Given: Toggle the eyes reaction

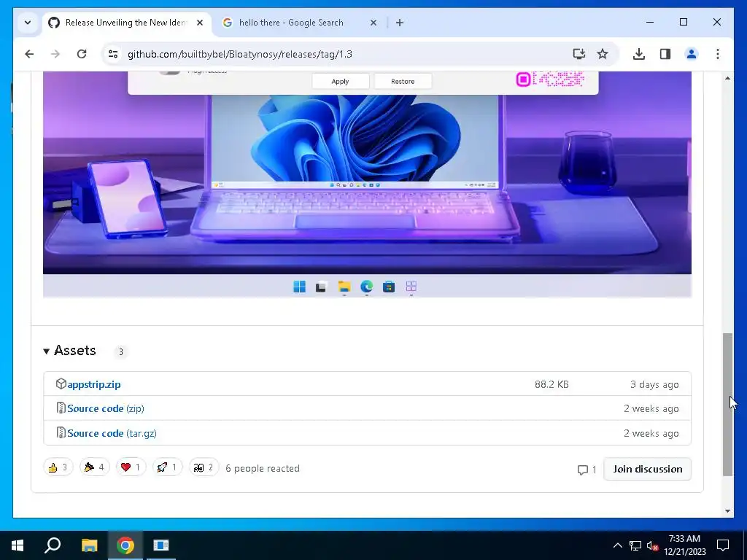Looking at the screenshot, I should click(204, 467).
